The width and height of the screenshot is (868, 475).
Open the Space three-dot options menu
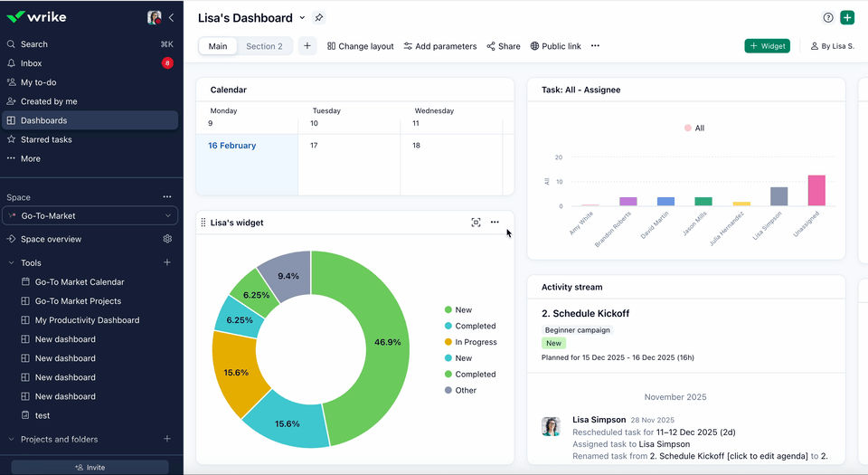point(167,196)
